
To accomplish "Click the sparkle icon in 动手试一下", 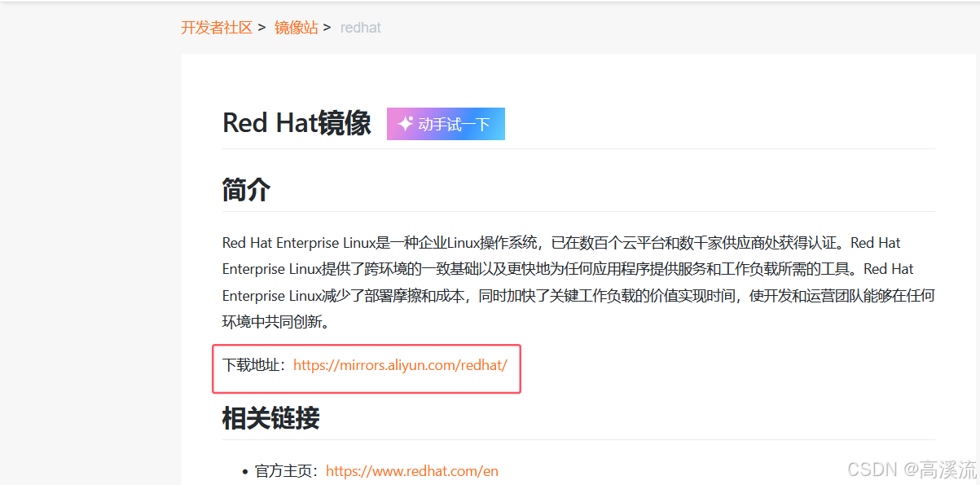I will (x=406, y=124).
